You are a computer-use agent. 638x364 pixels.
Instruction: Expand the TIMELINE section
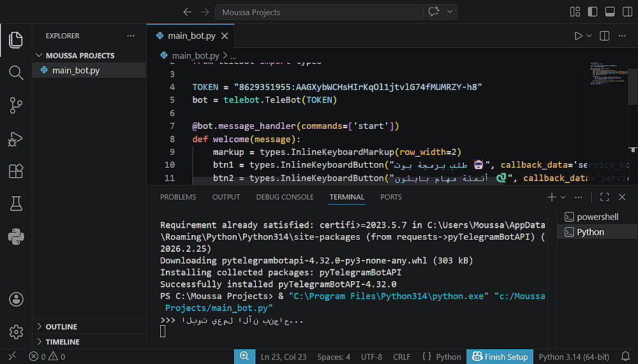click(x=63, y=342)
